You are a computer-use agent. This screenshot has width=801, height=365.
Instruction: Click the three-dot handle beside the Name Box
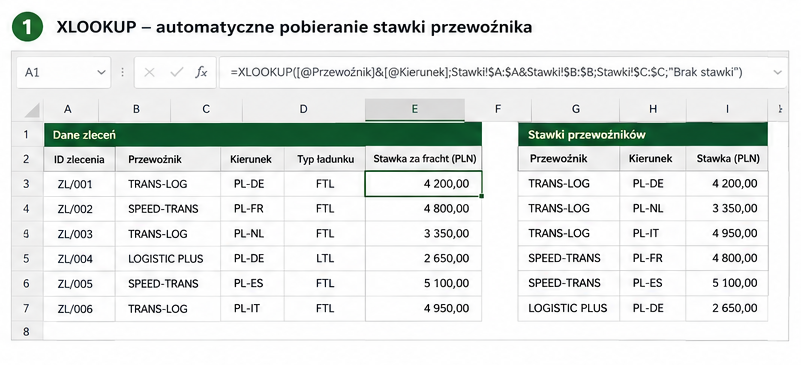pyautogui.click(x=122, y=73)
